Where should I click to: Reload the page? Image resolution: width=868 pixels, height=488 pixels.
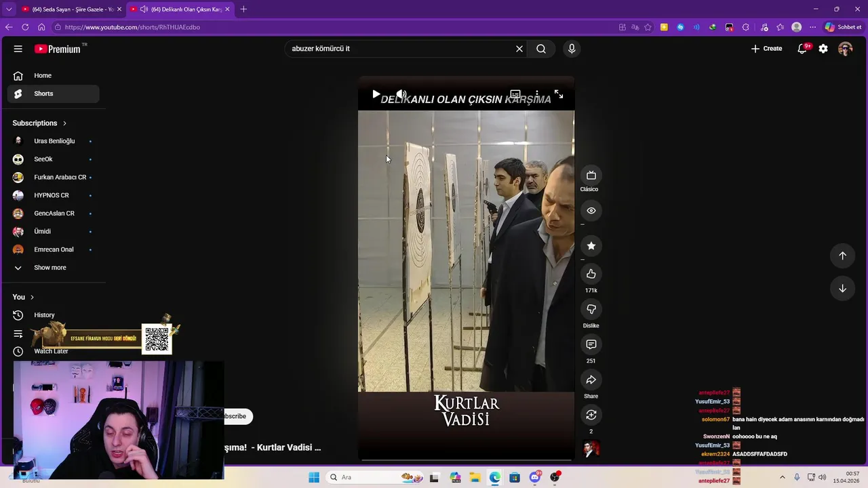tap(25, 27)
